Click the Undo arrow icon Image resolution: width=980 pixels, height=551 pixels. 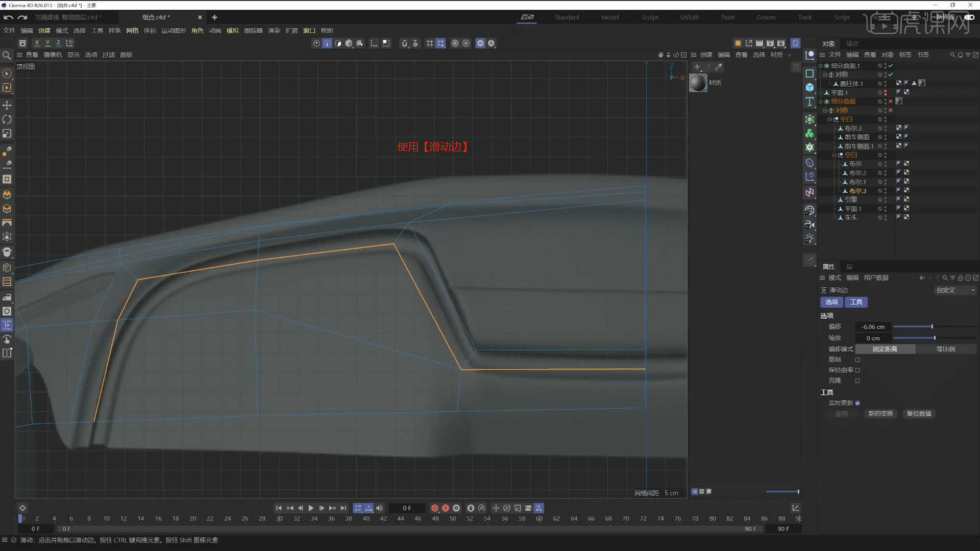point(8,17)
